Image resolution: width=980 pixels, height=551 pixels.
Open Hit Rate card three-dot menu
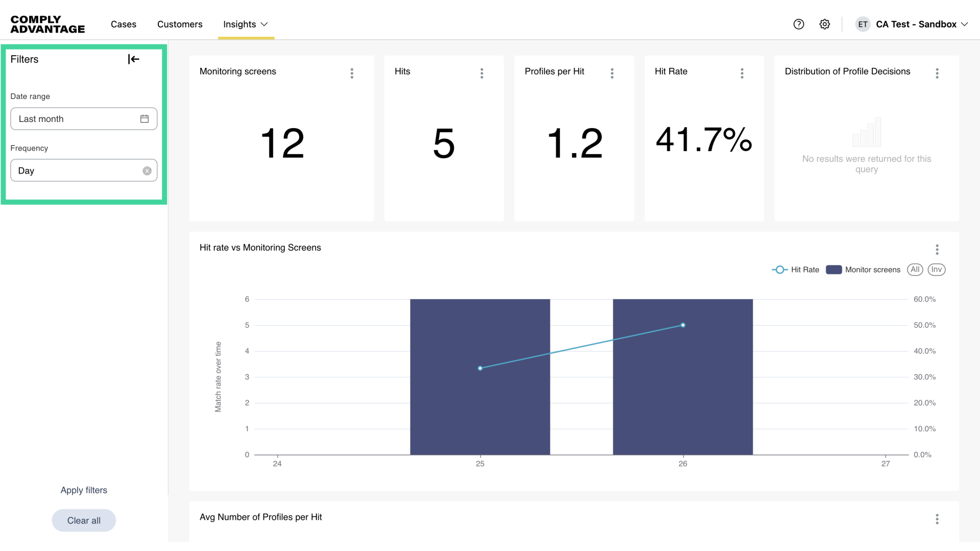click(742, 73)
